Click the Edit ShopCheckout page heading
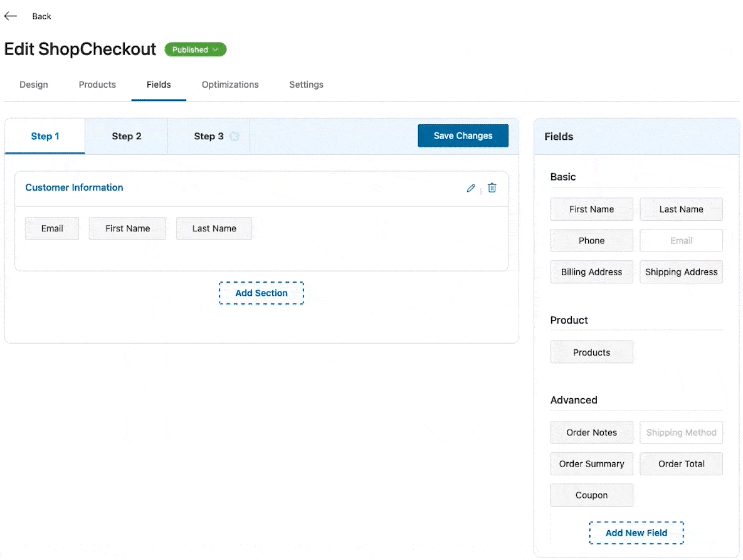Viewport: 743px width, 560px height. tap(80, 49)
